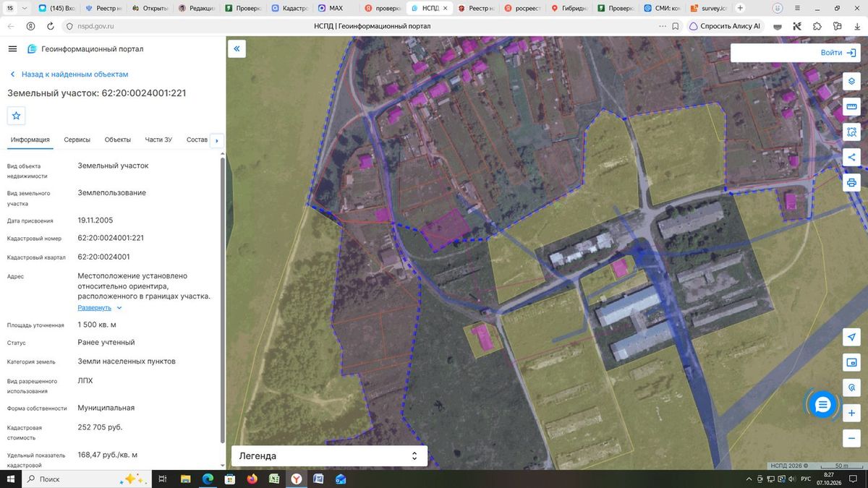
Task: Share the current map view
Action: click(x=851, y=157)
